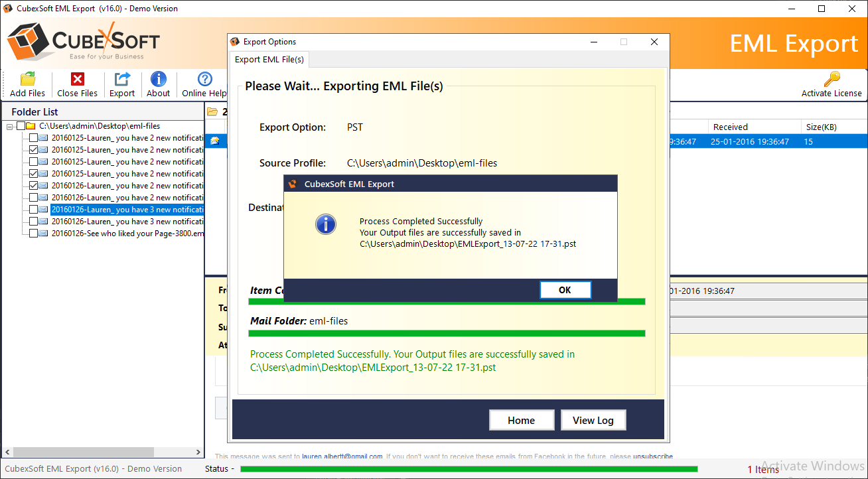Click the Folder List scrollbar right arrow
The image size is (868, 479).
tap(198, 452)
